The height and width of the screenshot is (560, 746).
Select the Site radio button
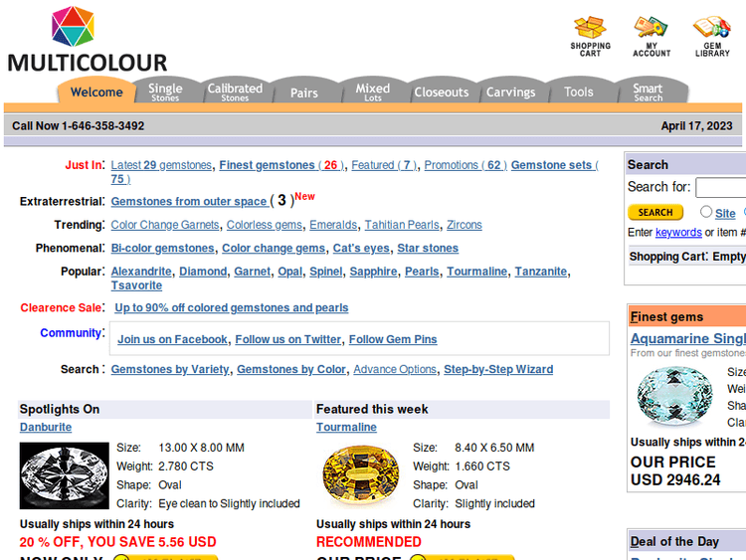pyautogui.click(x=706, y=212)
